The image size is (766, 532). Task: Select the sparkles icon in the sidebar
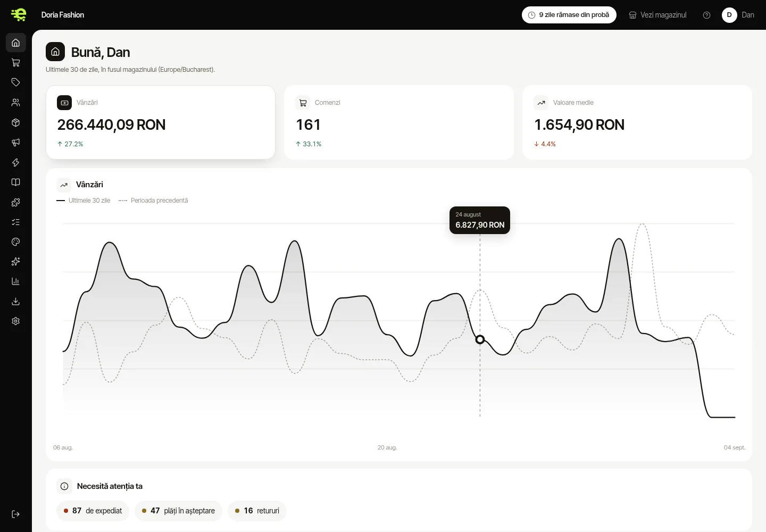point(16,262)
